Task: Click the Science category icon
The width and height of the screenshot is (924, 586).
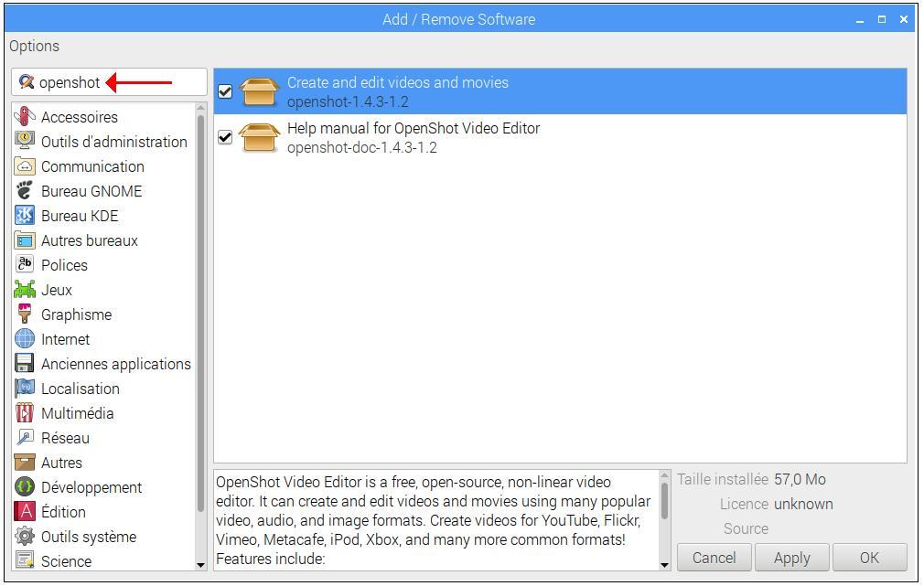Action: 24,560
